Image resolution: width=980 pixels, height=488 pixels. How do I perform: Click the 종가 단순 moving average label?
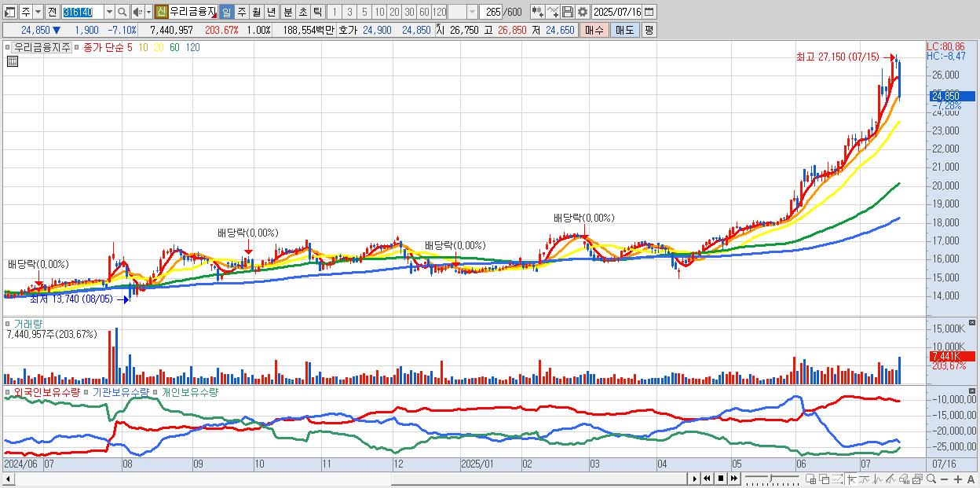pyautogui.click(x=103, y=47)
